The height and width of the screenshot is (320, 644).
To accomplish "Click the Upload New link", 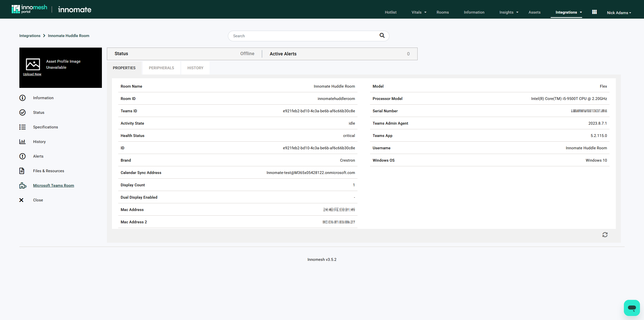I will click(32, 74).
